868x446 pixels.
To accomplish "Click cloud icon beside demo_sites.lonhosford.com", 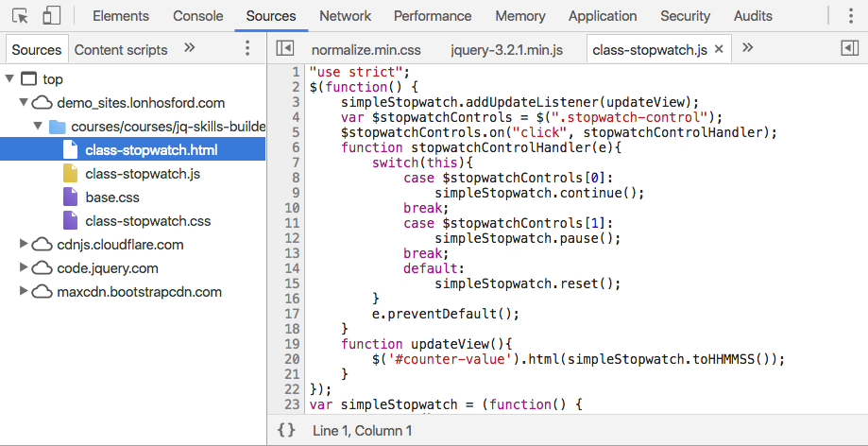I will (43, 102).
